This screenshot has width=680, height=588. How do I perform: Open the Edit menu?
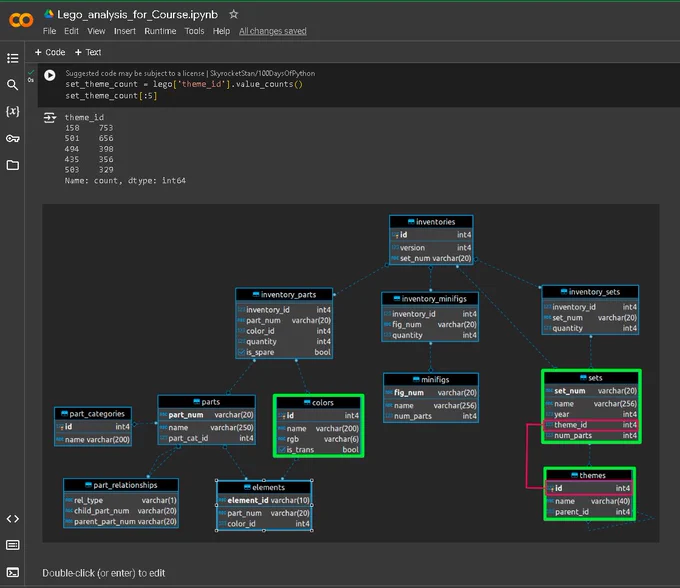71,31
